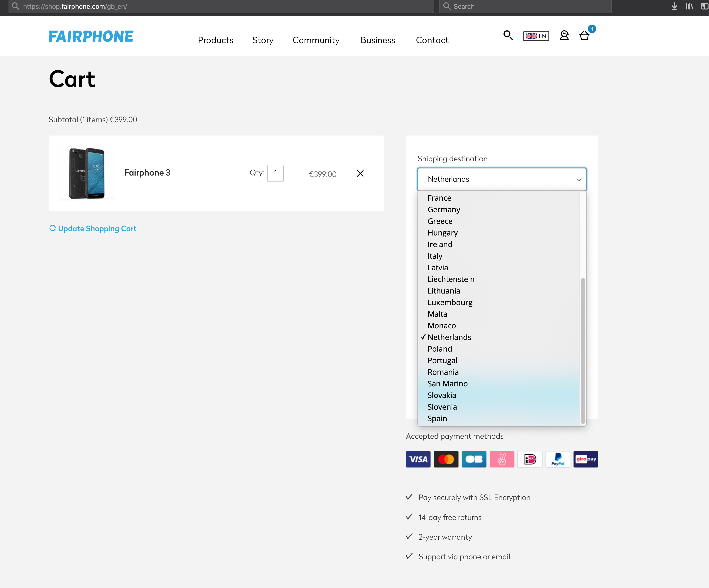Open the user account icon
Screen dimensions: 709x588
pos(564,36)
